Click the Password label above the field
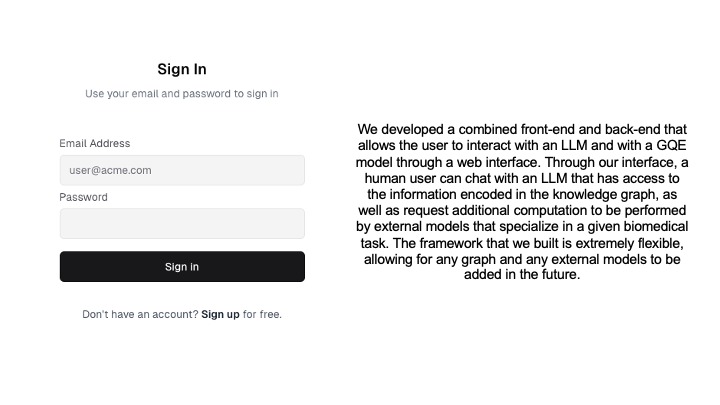 (x=83, y=197)
